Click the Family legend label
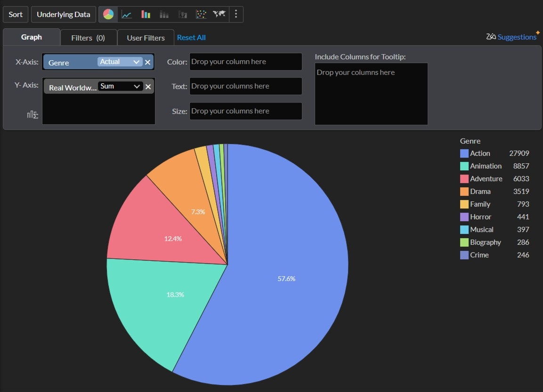This screenshot has height=392, width=543. [480, 204]
